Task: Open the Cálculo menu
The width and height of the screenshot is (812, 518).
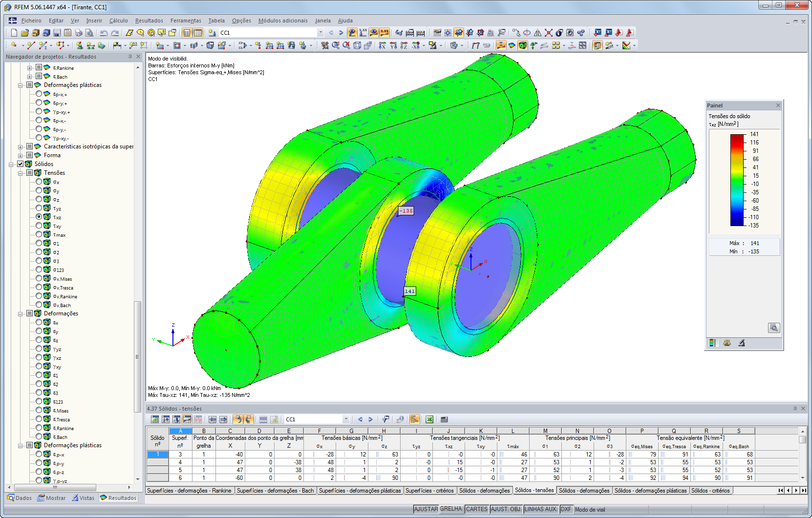Action: (x=118, y=21)
